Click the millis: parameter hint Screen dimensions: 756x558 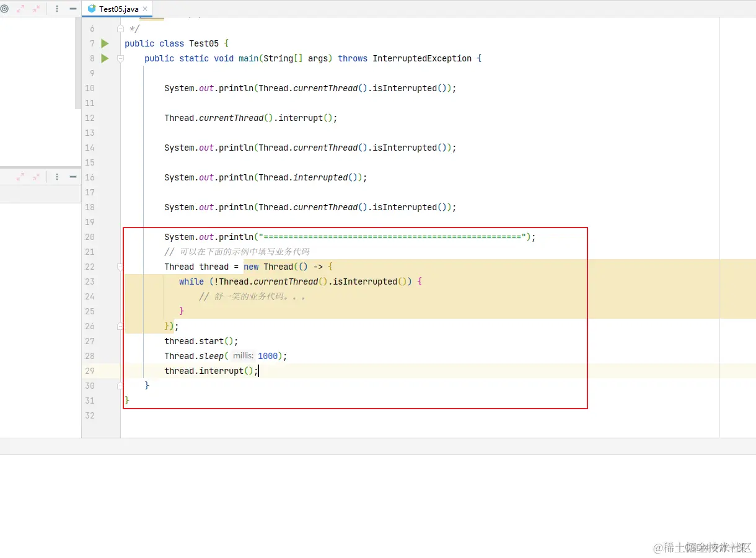click(243, 356)
